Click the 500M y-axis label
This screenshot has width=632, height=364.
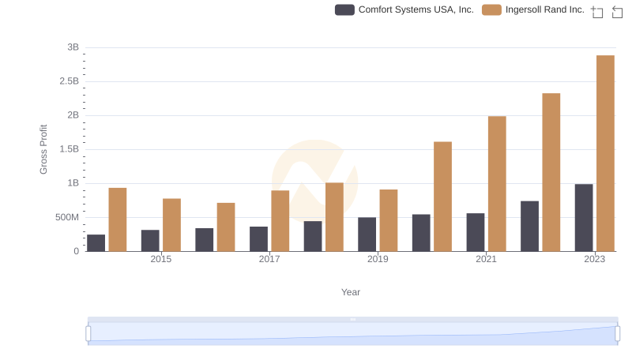point(67,217)
